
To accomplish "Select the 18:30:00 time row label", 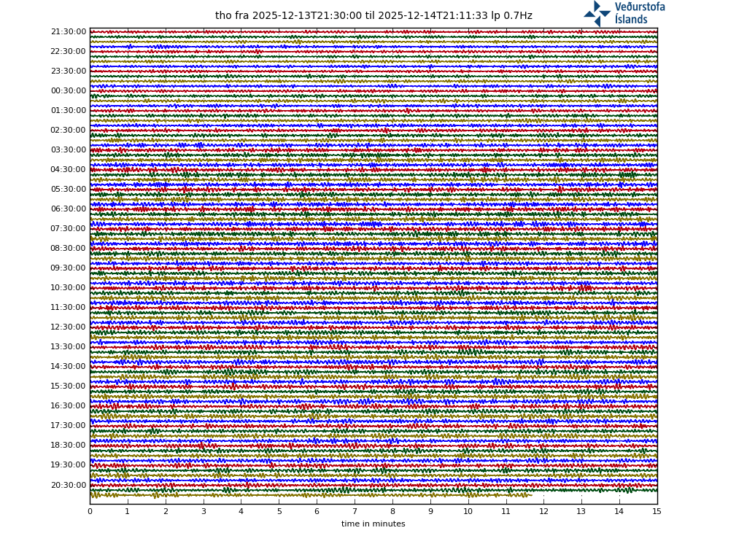I will pyautogui.click(x=69, y=446).
